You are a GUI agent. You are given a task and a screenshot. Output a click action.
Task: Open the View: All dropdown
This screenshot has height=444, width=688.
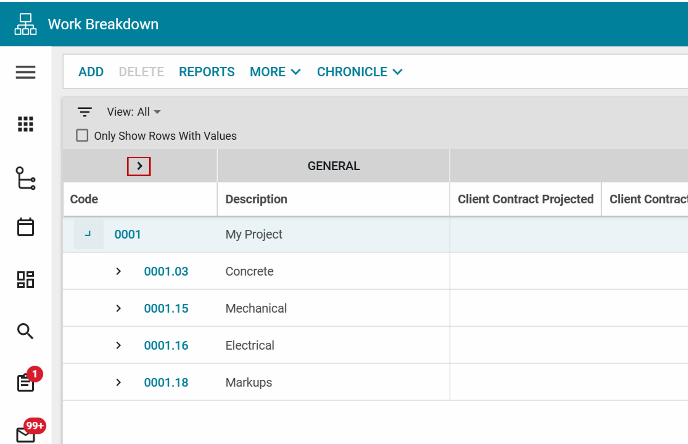(134, 112)
